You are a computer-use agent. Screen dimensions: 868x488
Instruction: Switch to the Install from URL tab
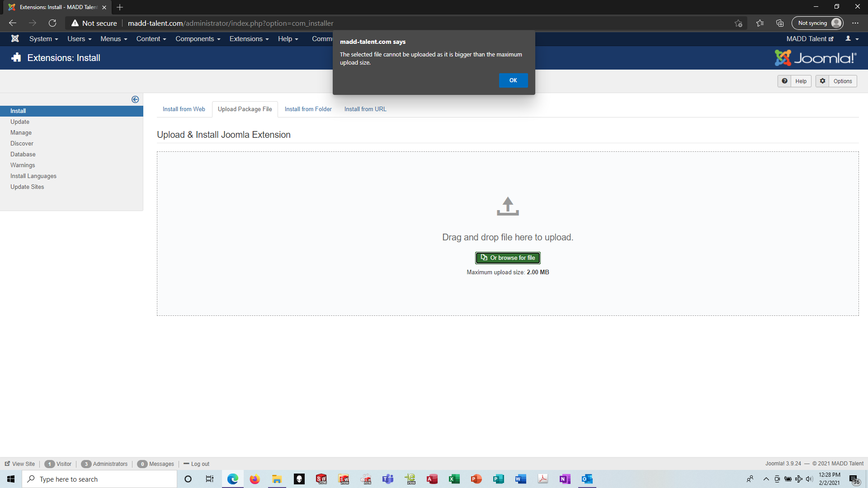365,109
